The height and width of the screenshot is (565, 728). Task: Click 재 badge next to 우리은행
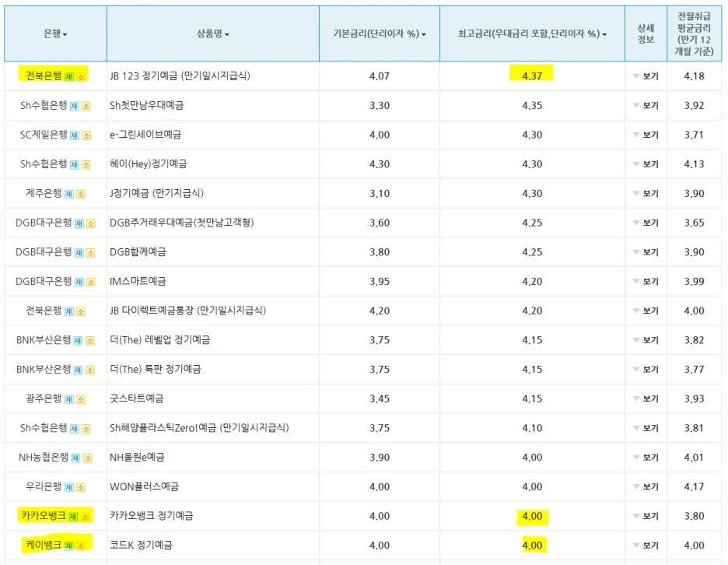point(69,487)
